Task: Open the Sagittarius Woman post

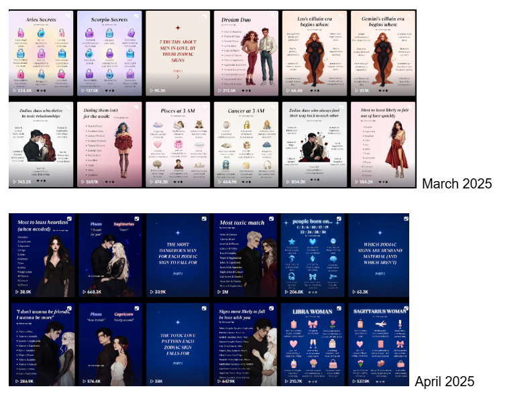Action: 378,345
